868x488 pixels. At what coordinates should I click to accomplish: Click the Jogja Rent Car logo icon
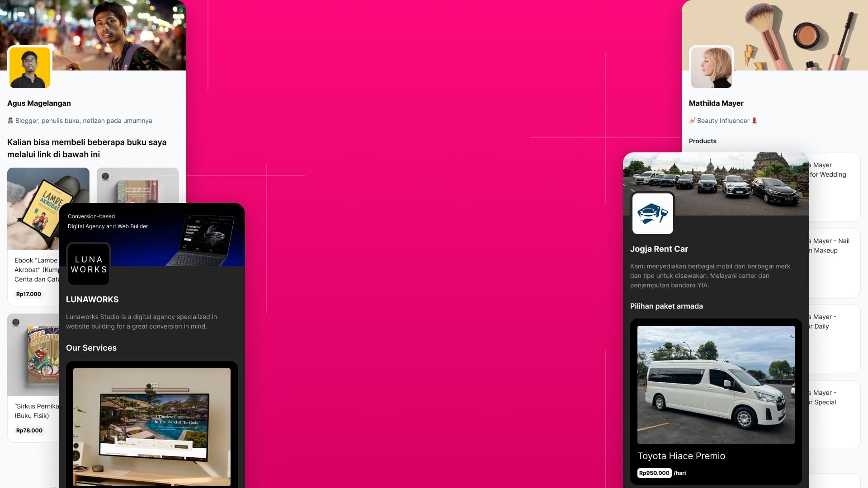coord(652,214)
